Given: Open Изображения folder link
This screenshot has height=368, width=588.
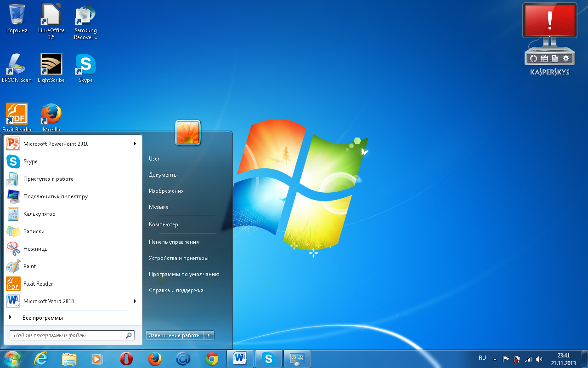Looking at the screenshot, I should click(166, 191).
